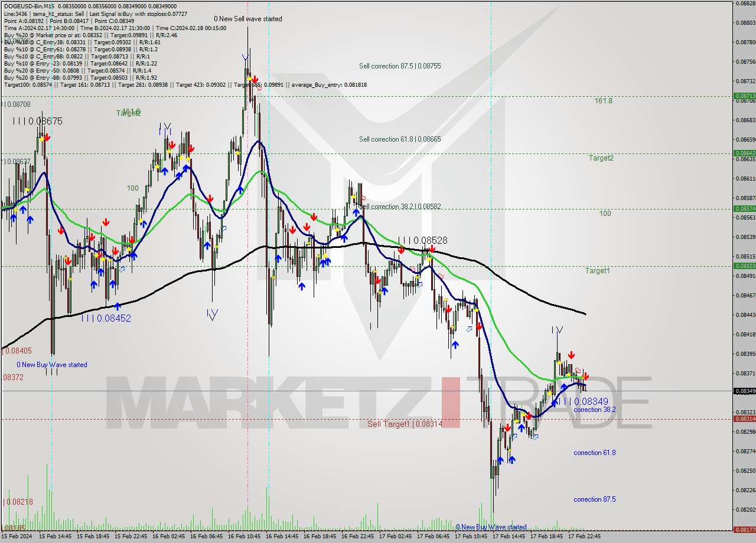Image resolution: width=756 pixels, height=543 pixels.
Task: Click the 'Buy %10 @ C_Entry88: 0.0822' line
Action: (77, 56)
